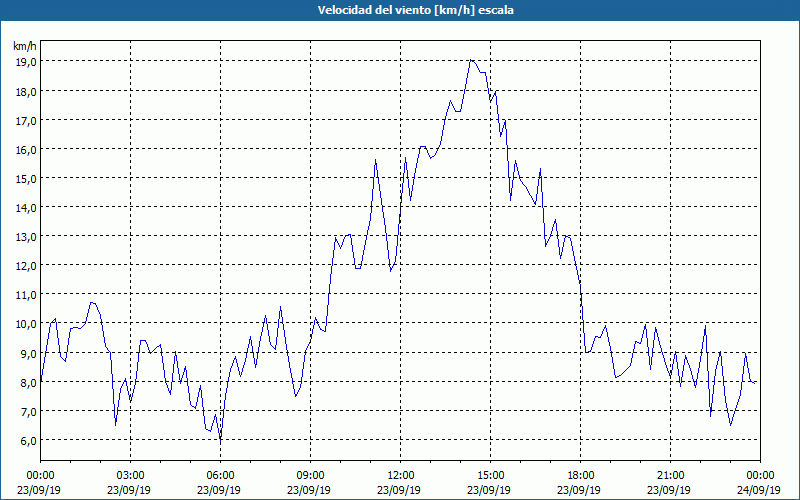
Task: Click the 11,0 y-axis value
Action: 26,295
